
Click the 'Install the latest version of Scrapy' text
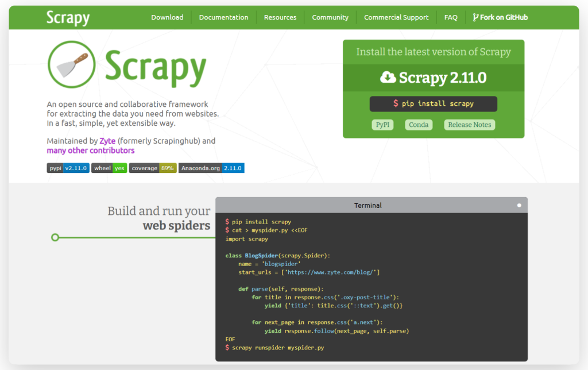pos(434,52)
